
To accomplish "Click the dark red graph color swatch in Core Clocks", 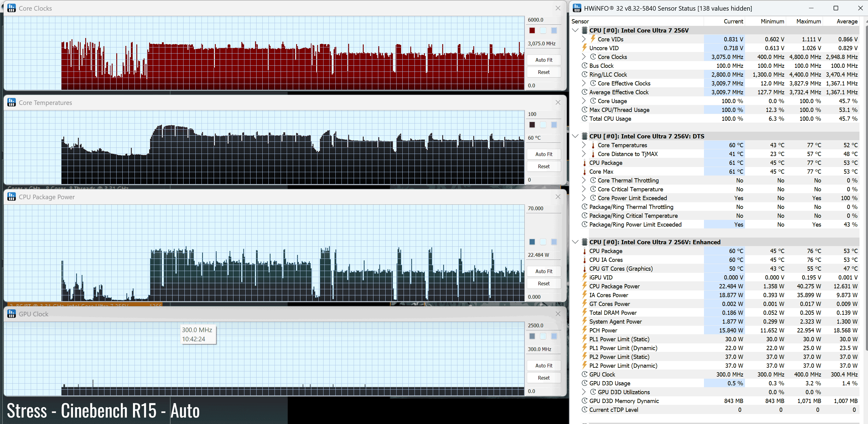I will pos(532,31).
